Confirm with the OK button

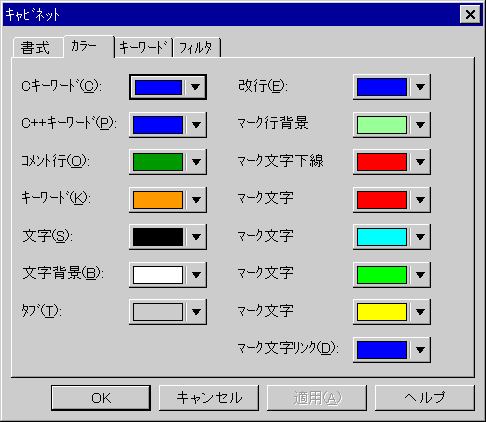(101, 398)
